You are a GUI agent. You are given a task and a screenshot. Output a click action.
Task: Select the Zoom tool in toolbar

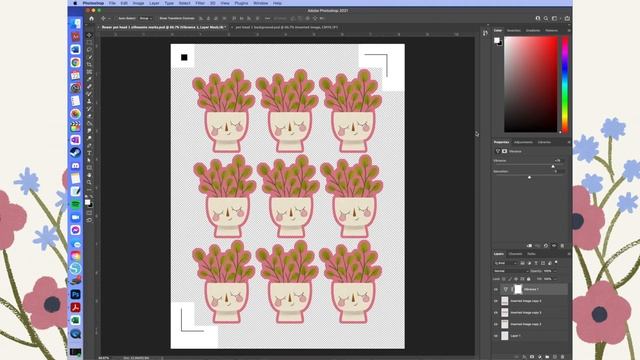[89, 182]
